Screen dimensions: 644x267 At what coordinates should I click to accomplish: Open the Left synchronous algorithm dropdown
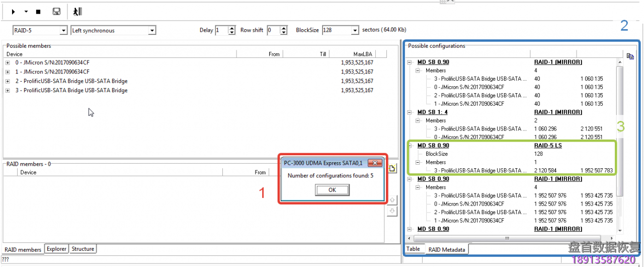coord(152,31)
